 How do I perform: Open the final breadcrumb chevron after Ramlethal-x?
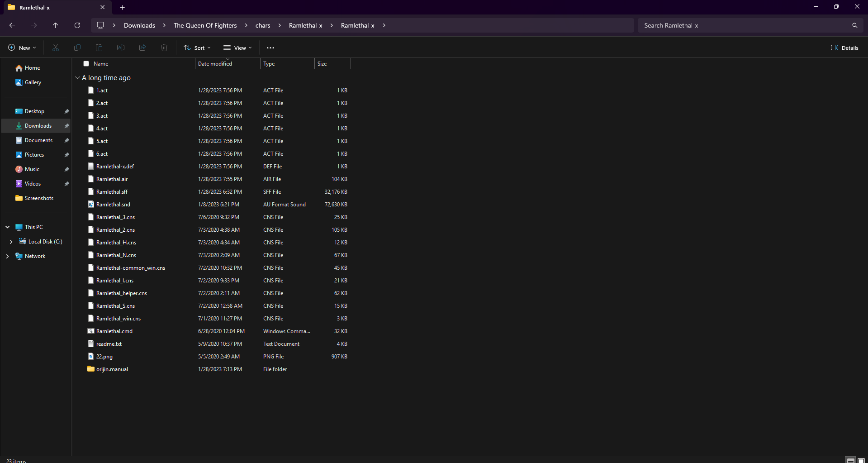click(384, 25)
